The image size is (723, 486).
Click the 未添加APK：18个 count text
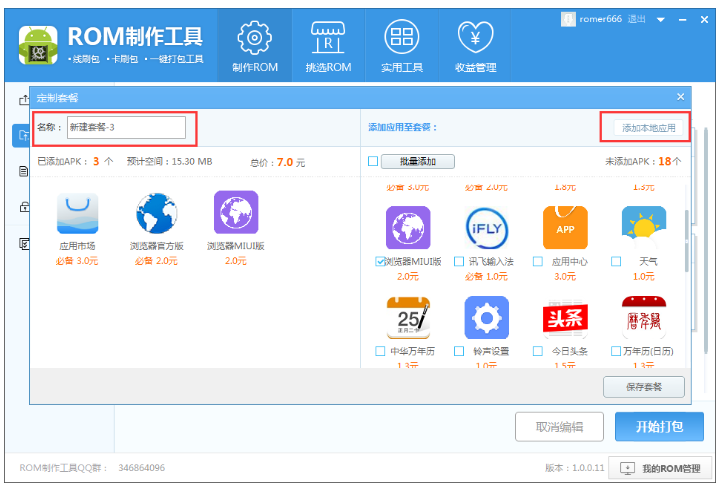click(643, 161)
